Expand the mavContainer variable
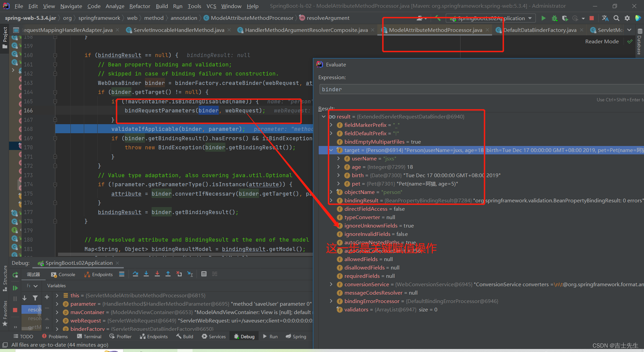This screenshot has height=352, width=644. [57, 312]
